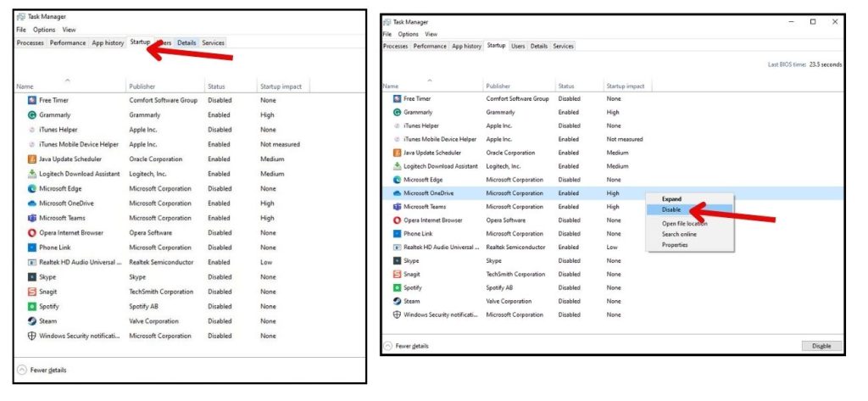Click Free Timer icon in right Task Manager
868x401 pixels.
coord(397,98)
